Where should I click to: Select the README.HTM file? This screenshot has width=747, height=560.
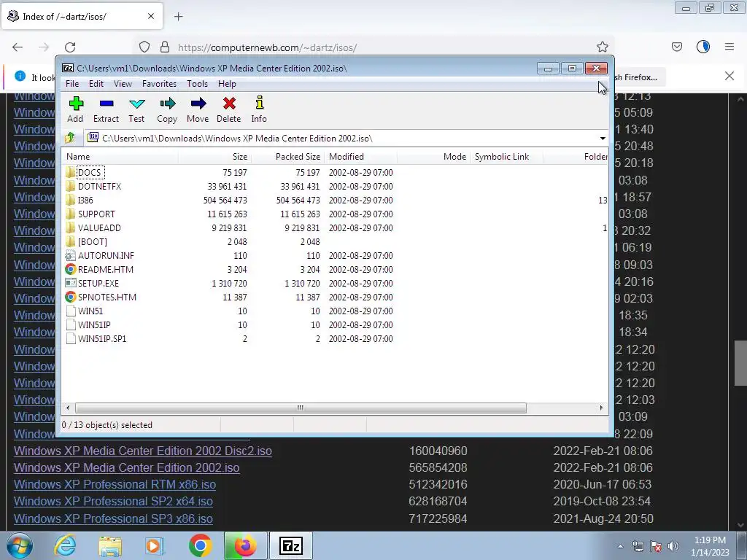pyautogui.click(x=105, y=269)
